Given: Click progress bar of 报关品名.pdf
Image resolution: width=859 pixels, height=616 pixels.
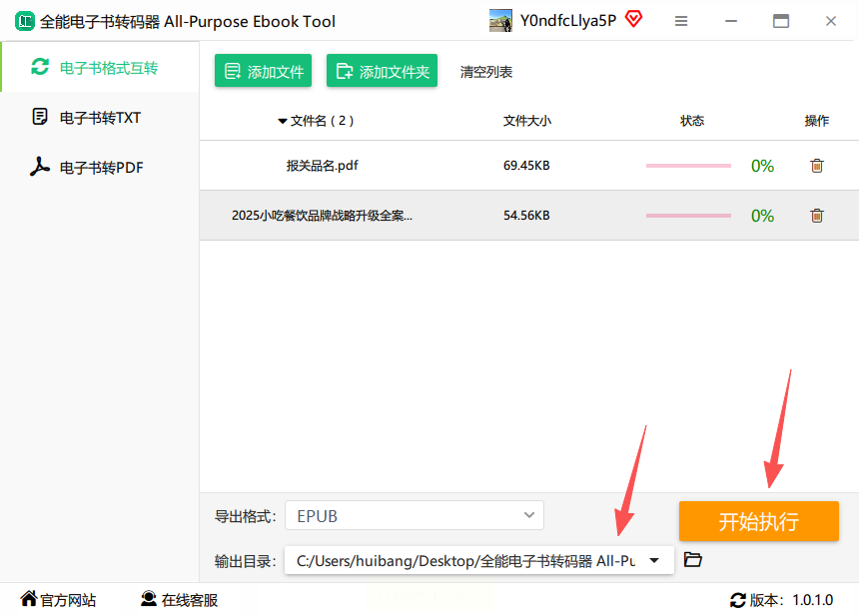Looking at the screenshot, I should [688, 166].
